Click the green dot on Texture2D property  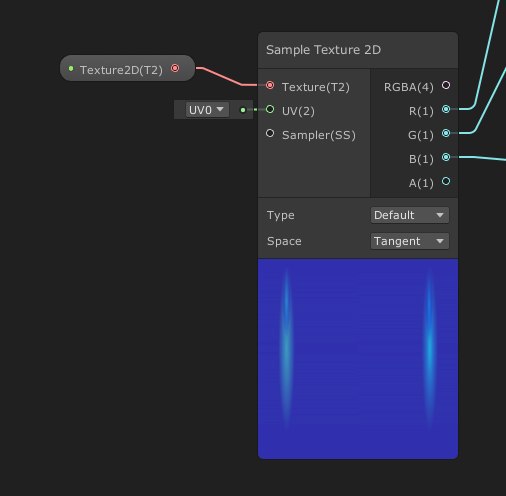[71, 68]
